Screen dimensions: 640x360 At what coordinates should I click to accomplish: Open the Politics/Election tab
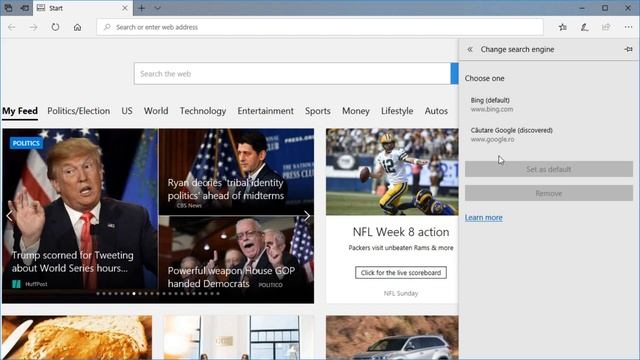78,111
